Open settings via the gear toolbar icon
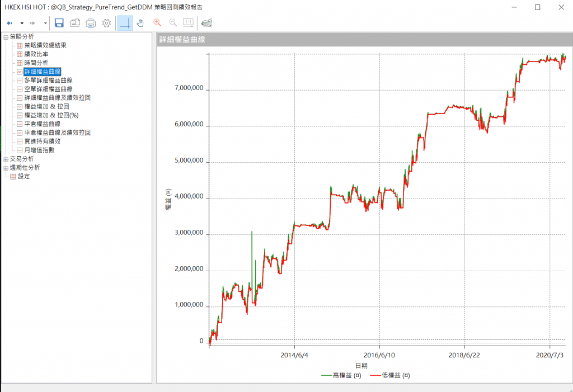Viewport: 573px width, 392px height. tap(106, 23)
